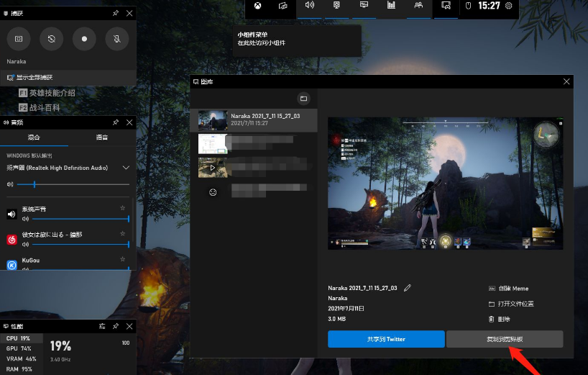Select the GPU 74% metric
The width and height of the screenshot is (588, 375).
pyautogui.click(x=22, y=348)
